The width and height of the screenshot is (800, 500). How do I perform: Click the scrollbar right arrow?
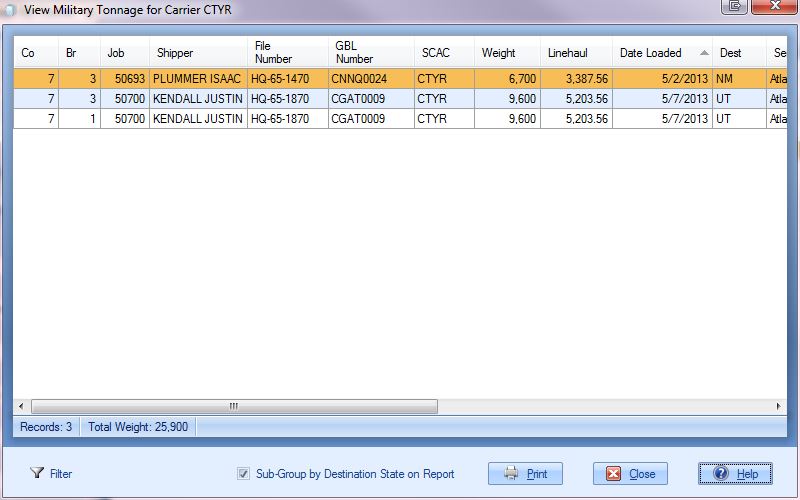780,407
